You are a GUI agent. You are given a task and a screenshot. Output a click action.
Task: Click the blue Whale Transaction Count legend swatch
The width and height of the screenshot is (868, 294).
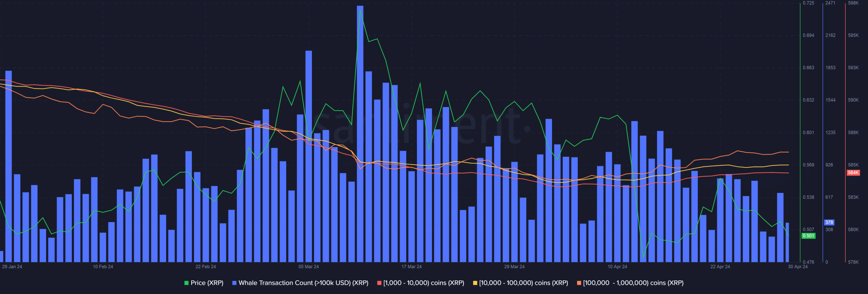click(234, 283)
